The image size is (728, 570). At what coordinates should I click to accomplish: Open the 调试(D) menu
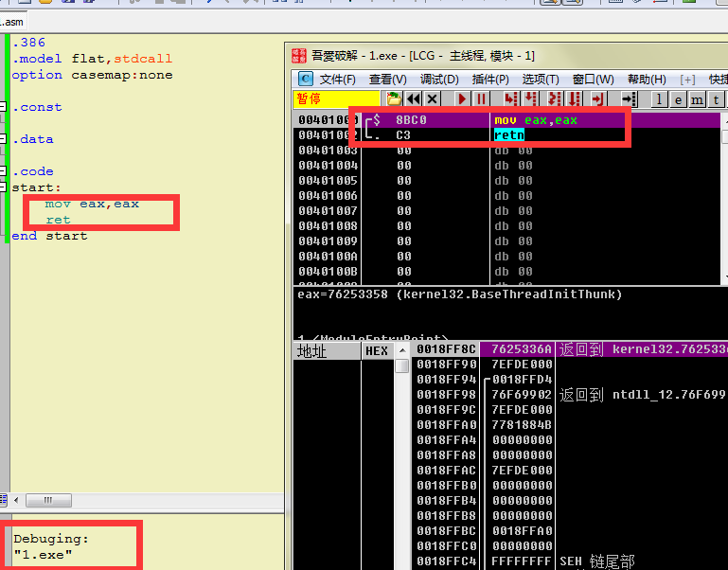(x=439, y=80)
